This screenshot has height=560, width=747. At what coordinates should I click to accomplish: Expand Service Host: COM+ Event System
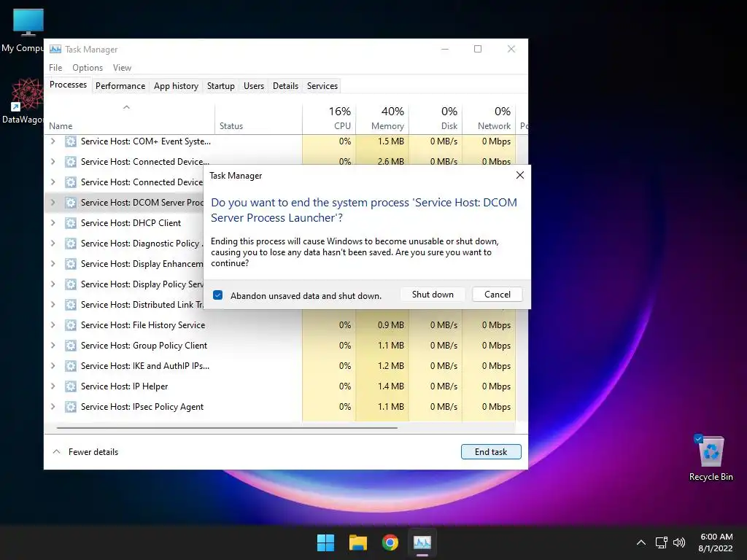click(x=53, y=141)
